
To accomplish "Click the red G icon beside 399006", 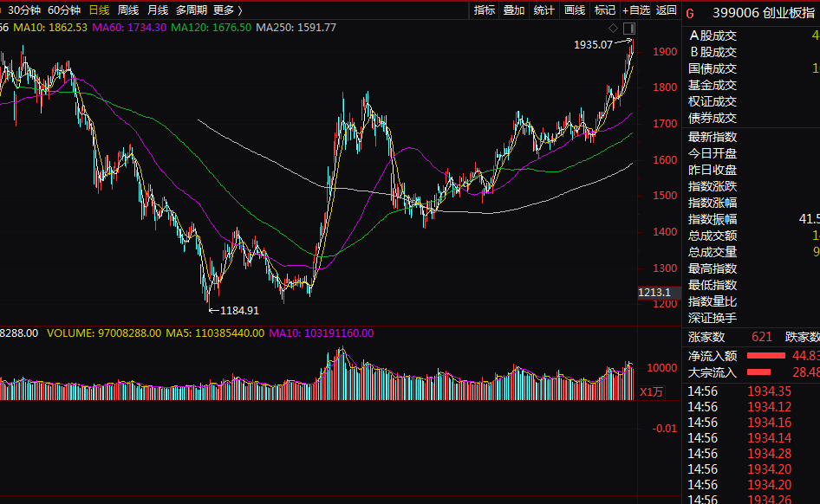I will [x=690, y=14].
